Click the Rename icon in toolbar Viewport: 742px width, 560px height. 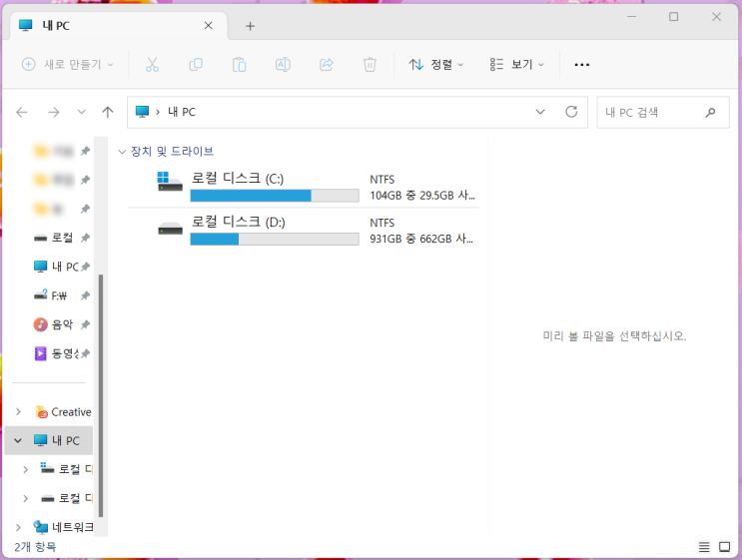(x=283, y=64)
